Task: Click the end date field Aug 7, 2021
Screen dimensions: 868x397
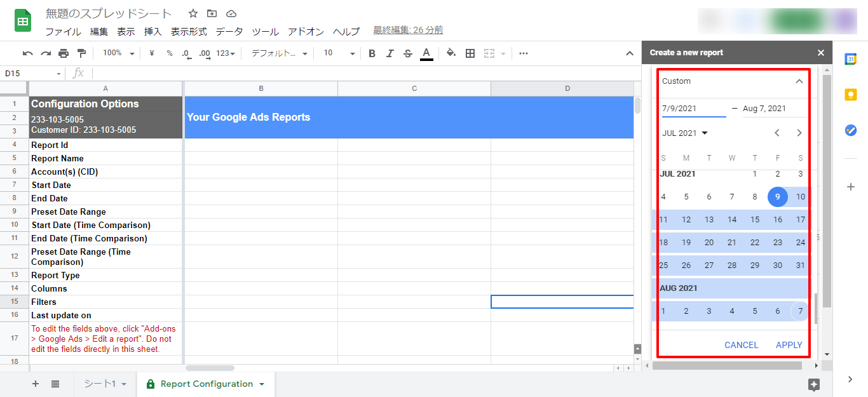Action: 775,109
